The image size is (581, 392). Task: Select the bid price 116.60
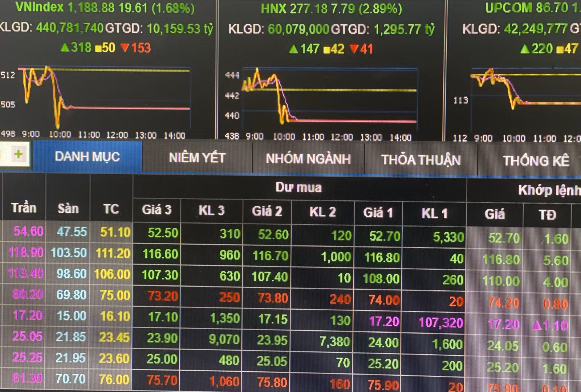(160, 254)
